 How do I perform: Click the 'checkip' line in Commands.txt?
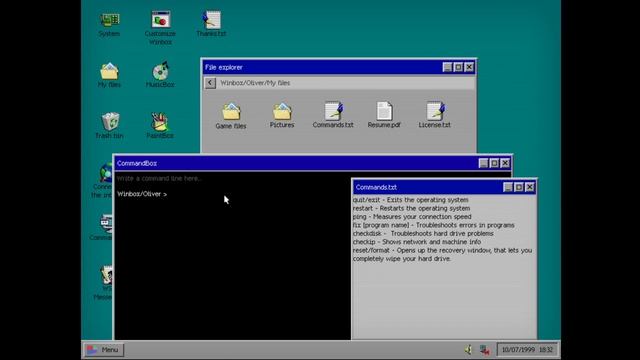(x=417, y=242)
